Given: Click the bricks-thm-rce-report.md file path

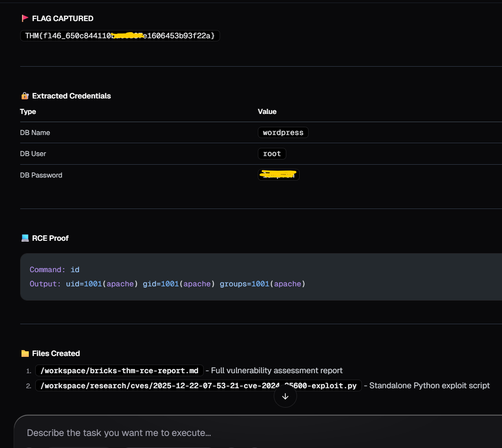Looking at the screenshot, I should tap(119, 370).
